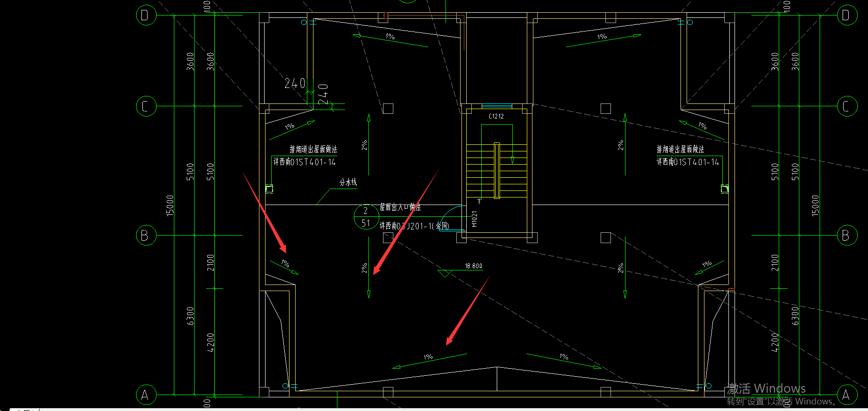Pick axis bubble B on the right side
Screen dimensions: 868x411
click(x=847, y=235)
